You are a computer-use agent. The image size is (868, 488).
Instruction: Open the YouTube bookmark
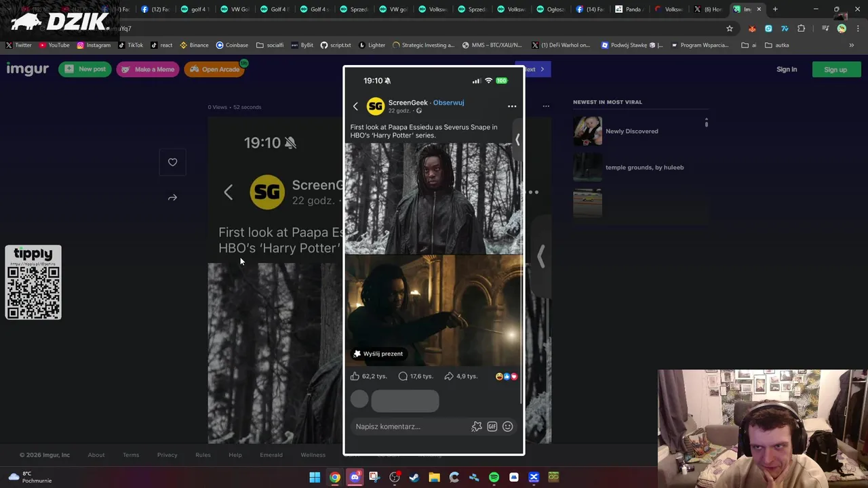[54, 45]
